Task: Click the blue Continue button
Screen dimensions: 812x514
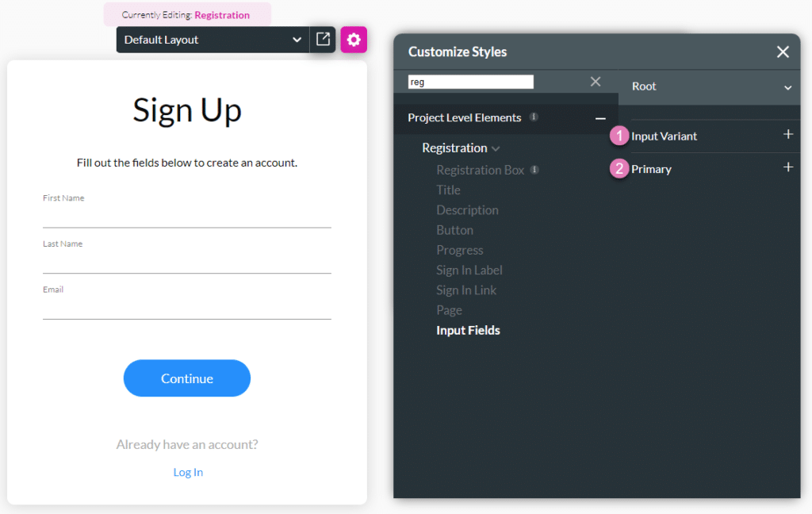Action: click(187, 378)
